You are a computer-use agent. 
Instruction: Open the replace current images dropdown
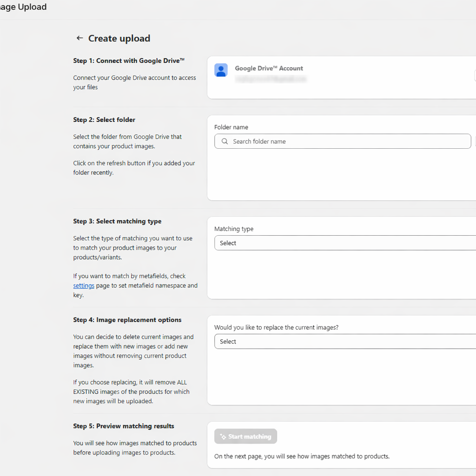[x=344, y=342]
